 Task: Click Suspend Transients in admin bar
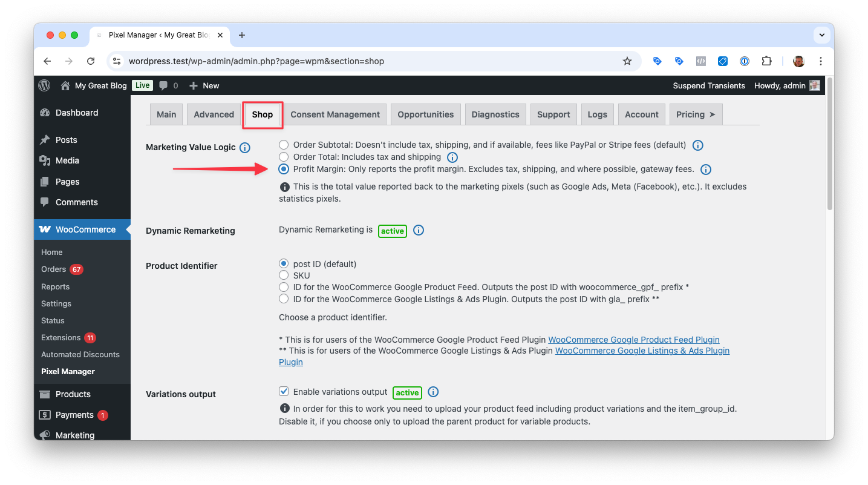(x=709, y=85)
